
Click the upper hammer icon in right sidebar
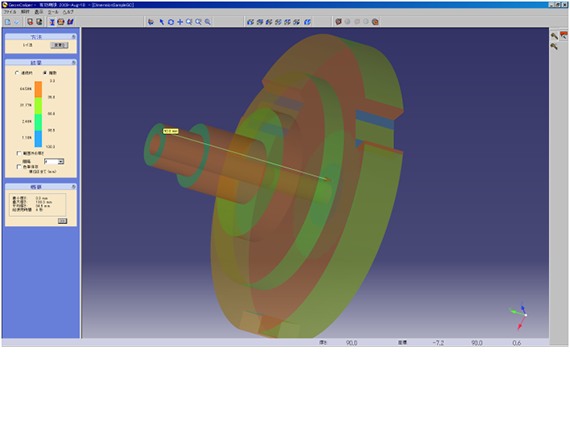click(x=554, y=36)
